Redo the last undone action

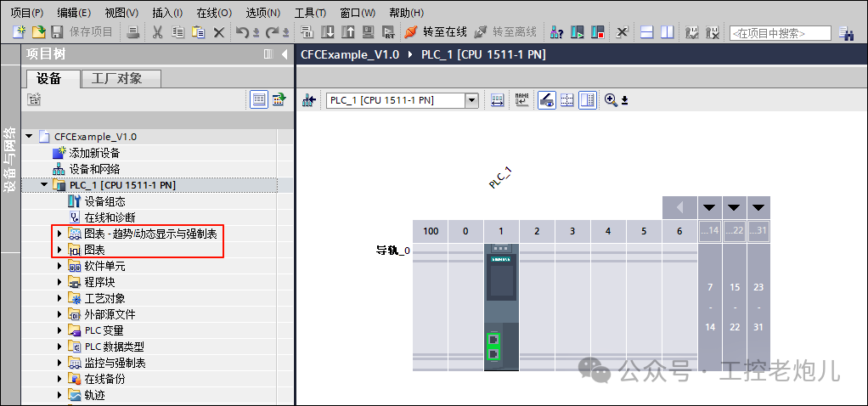pos(273,32)
